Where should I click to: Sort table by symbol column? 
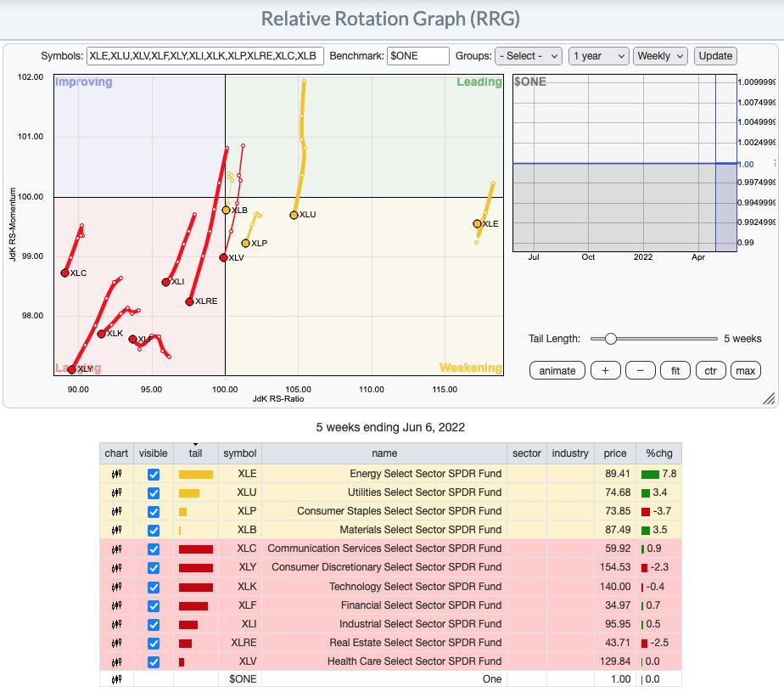(240, 453)
